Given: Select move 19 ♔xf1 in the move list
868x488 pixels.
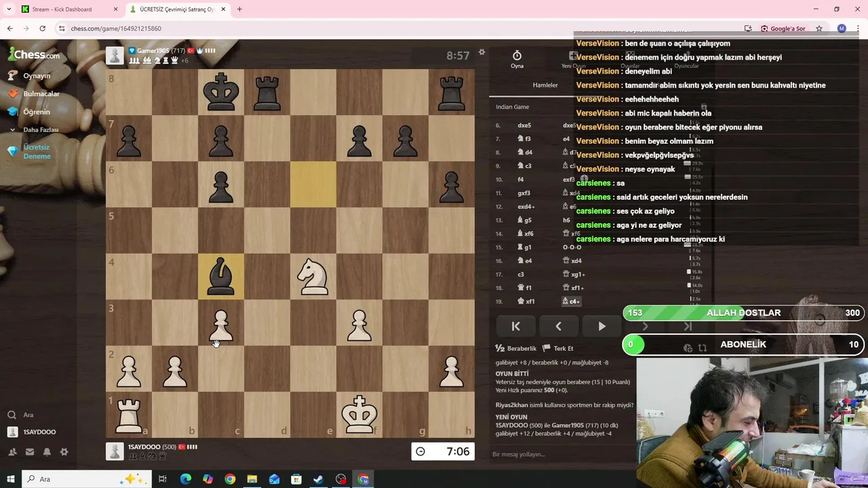Looking at the screenshot, I should point(526,301).
